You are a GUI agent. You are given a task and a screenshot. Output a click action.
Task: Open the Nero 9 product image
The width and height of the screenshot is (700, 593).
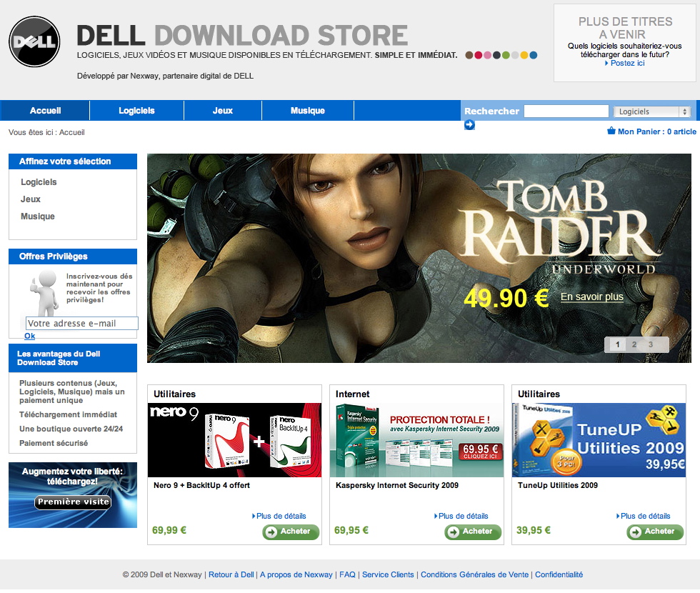point(234,440)
